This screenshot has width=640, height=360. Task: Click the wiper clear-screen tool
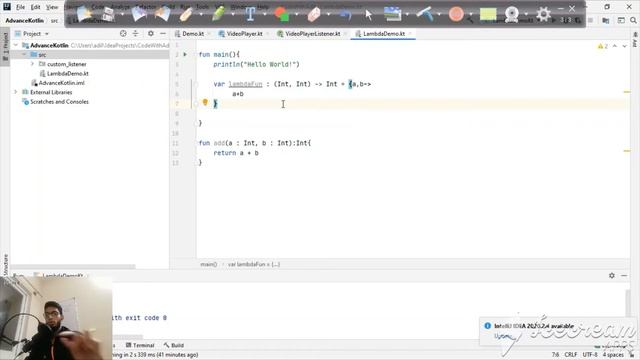(425, 14)
